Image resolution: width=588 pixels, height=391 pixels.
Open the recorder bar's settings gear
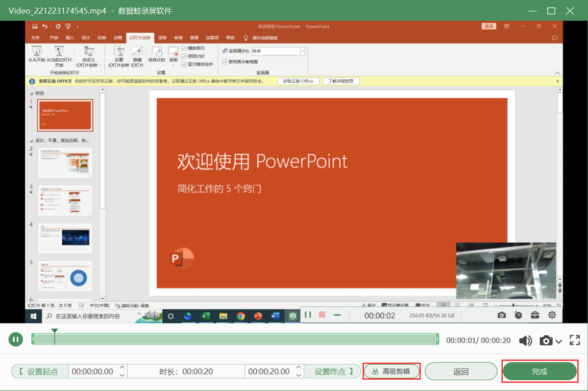pos(552,315)
